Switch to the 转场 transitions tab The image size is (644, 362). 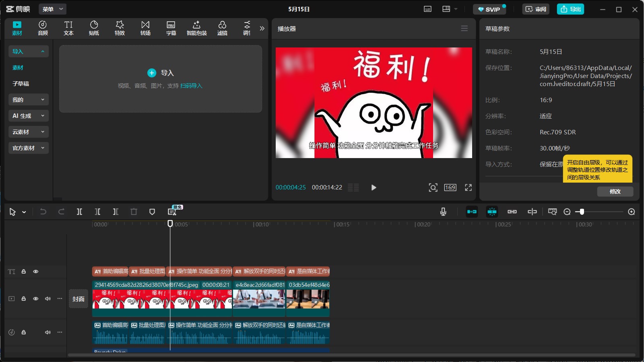[x=145, y=28]
